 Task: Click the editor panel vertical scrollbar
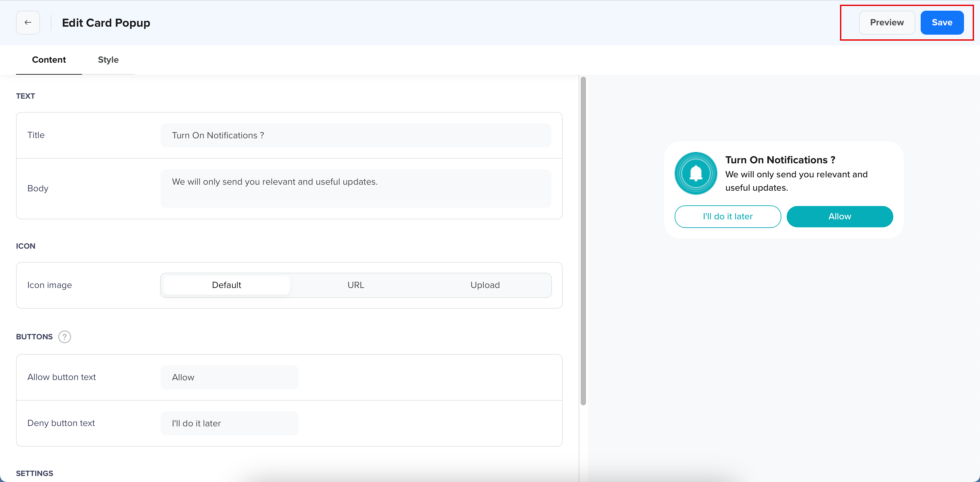point(583,241)
